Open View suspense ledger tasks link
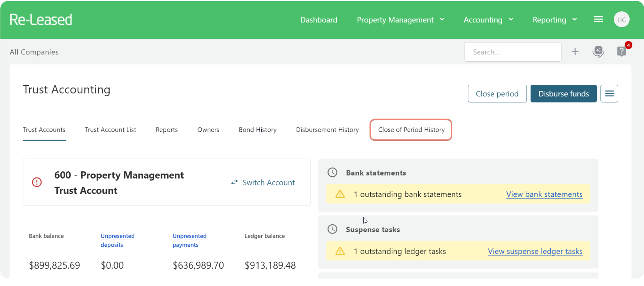 (535, 251)
